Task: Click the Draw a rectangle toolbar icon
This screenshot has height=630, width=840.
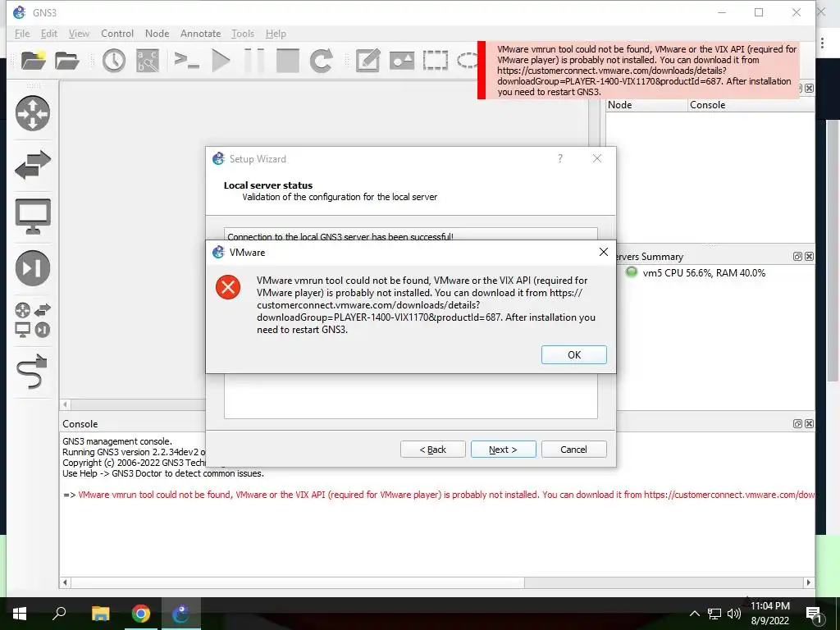Action: 435,61
